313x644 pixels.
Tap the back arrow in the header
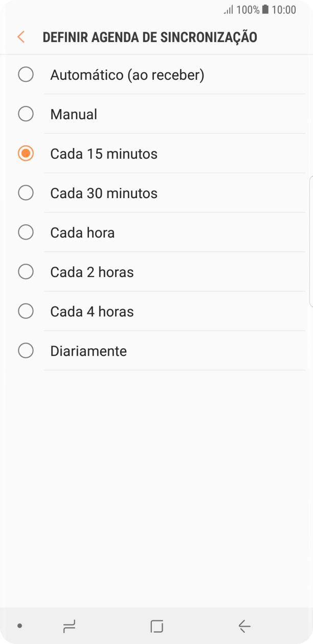pos(20,37)
